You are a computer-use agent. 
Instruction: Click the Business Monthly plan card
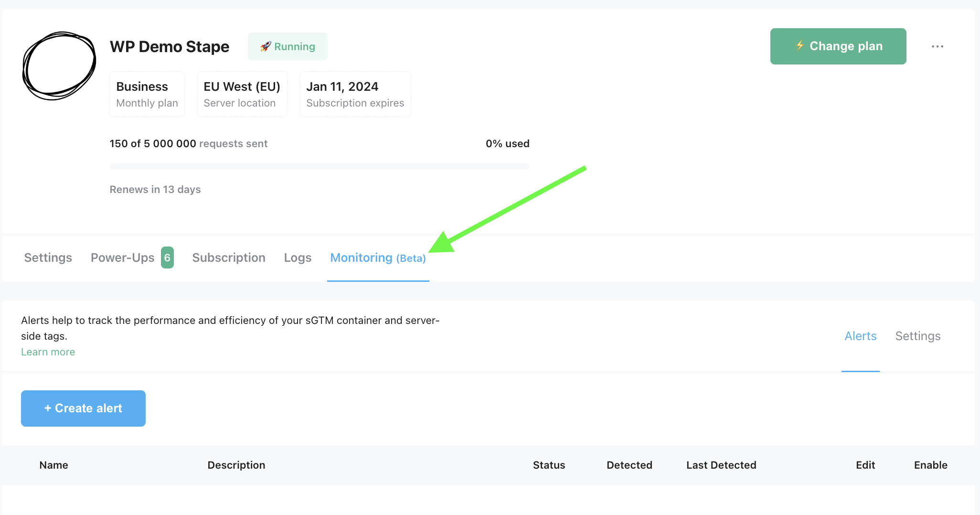pyautogui.click(x=147, y=94)
